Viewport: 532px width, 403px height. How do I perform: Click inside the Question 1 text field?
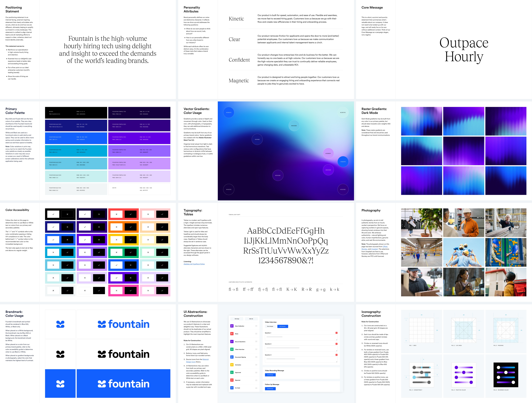point(301,337)
